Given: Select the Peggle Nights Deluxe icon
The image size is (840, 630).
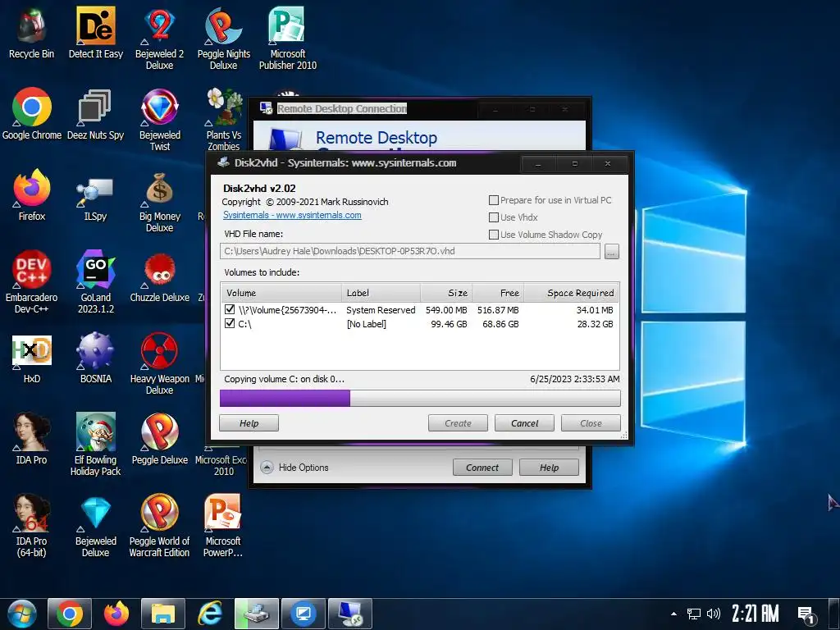Looking at the screenshot, I should point(223,38).
